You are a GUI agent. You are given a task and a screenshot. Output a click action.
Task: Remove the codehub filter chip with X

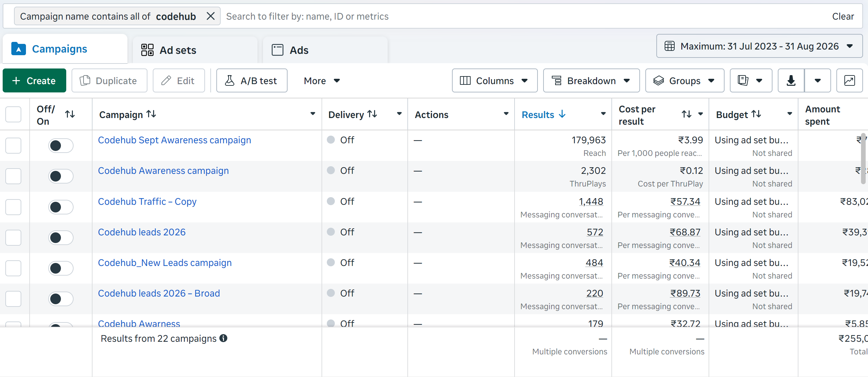pyautogui.click(x=211, y=16)
